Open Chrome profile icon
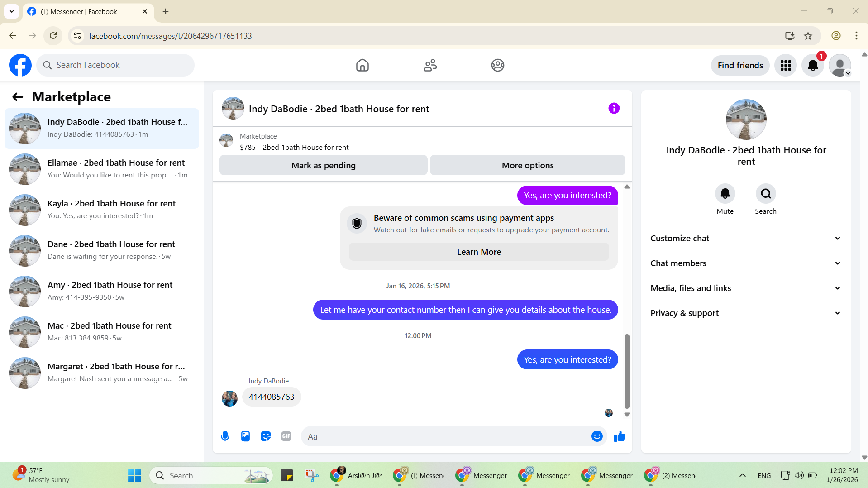This screenshot has height=488, width=868. click(x=836, y=36)
